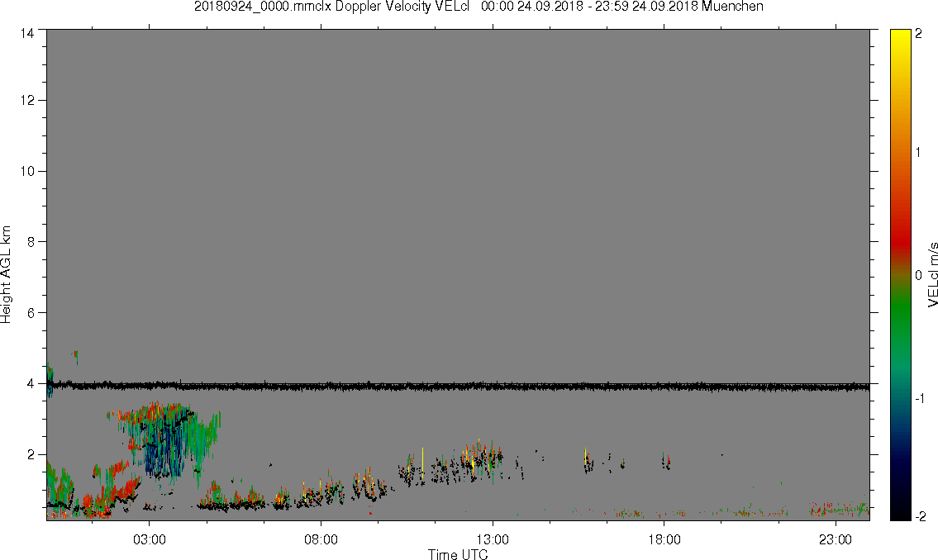Click the 8 km height tick label

[31, 241]
